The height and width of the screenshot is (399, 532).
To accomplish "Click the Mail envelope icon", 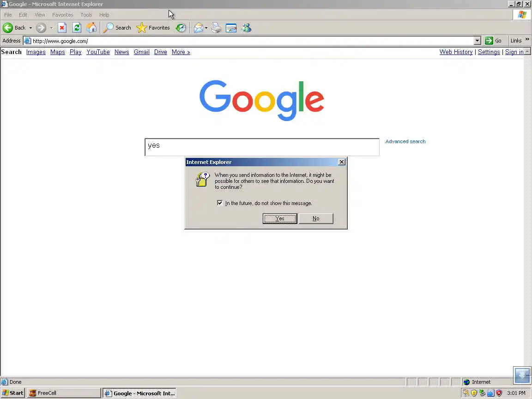I will click(x=199, y=28).
